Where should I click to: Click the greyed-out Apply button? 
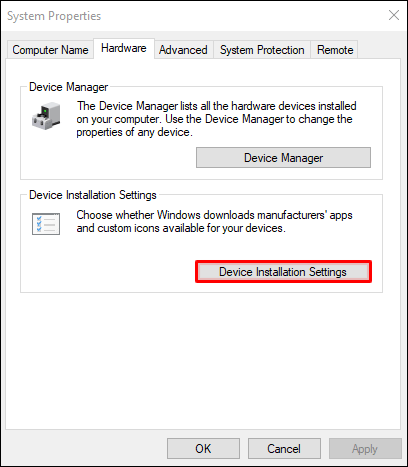(x=365, y=449)
